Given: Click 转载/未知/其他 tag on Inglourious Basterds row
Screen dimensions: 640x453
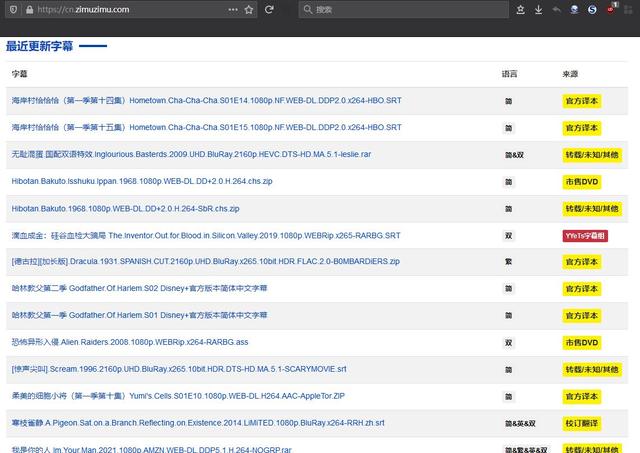Looking at the screenshot, I should [592, 155].
